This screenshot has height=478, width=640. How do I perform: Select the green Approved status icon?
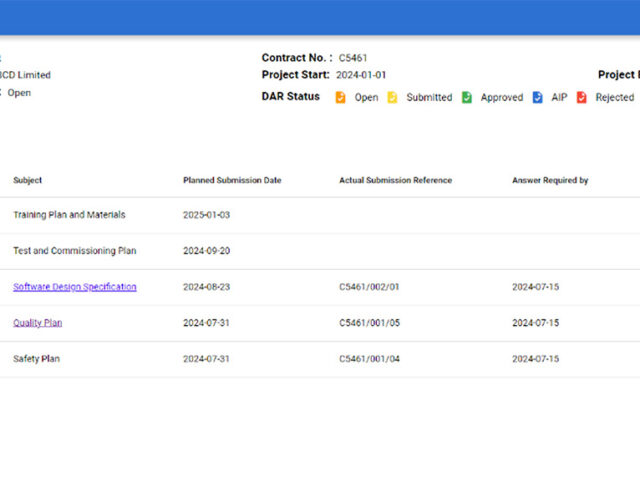coord(466,97)
